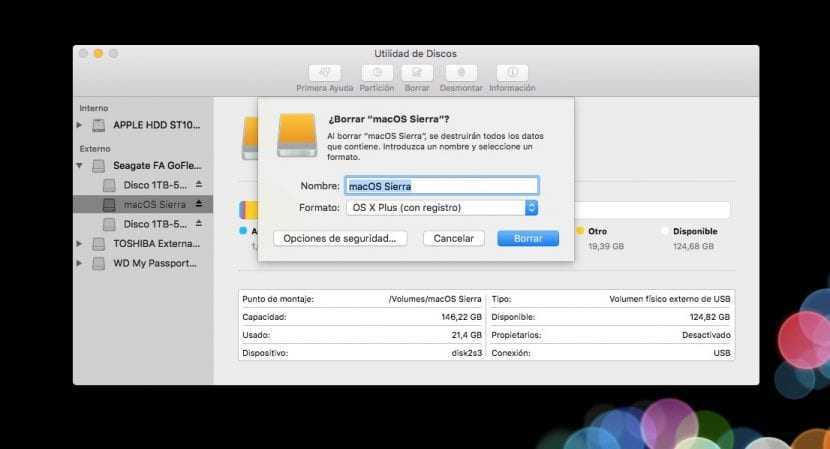Image resolution: width=830 pixels, height=449 pixels.
Task: Click the yellow Otro storage legend dot
Action: point(579,230)
